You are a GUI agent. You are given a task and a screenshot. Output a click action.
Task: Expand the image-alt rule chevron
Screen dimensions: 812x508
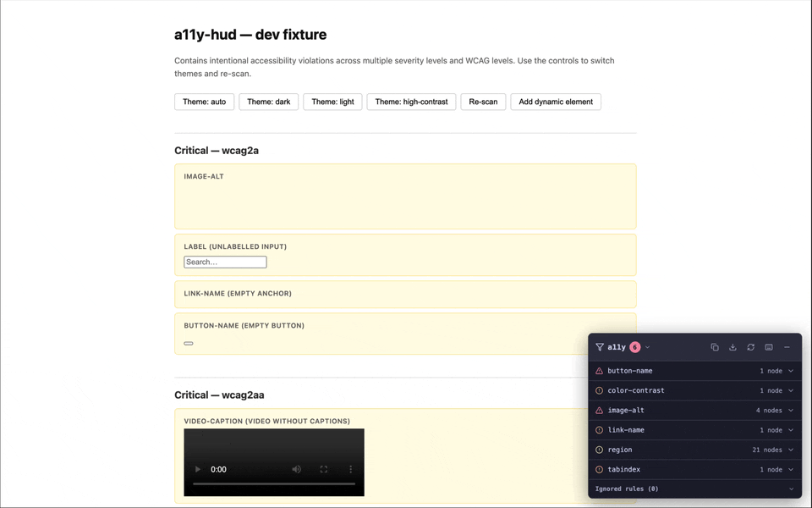pyautogui.click(x=791, y=411)
